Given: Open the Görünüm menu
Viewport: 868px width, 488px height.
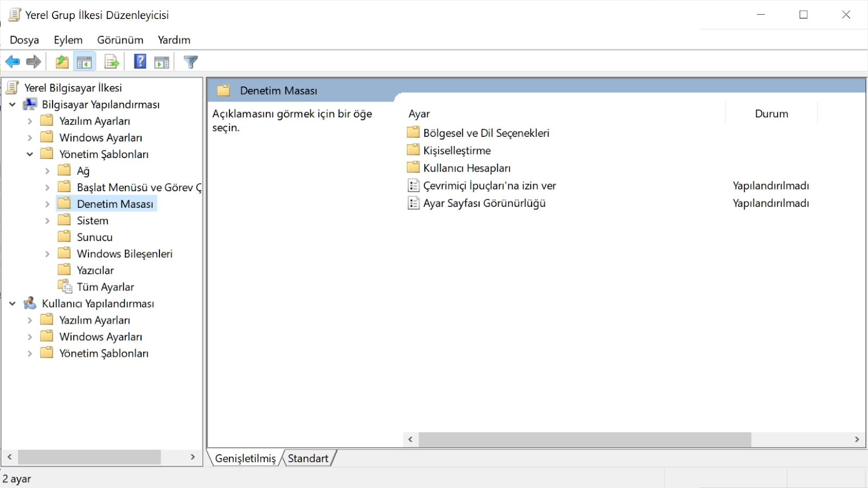Looking at the screenshot, I should pos(120,40).
